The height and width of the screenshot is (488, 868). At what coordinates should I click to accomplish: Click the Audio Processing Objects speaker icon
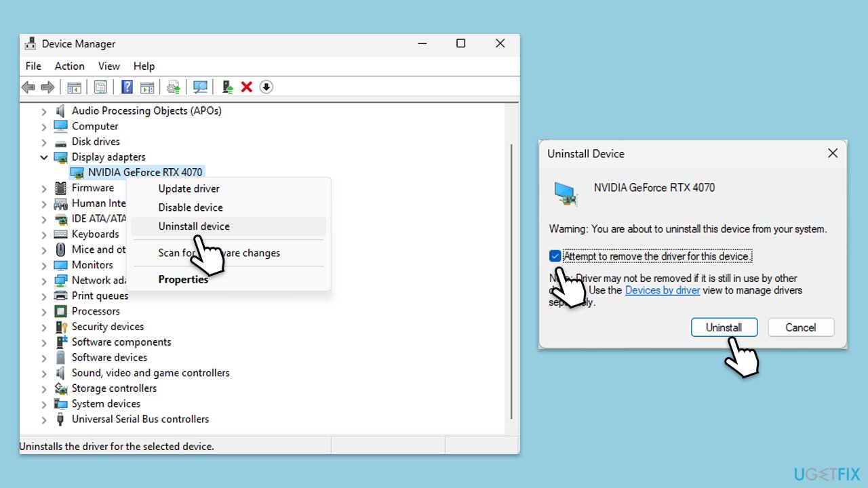[x=61, y=110]
